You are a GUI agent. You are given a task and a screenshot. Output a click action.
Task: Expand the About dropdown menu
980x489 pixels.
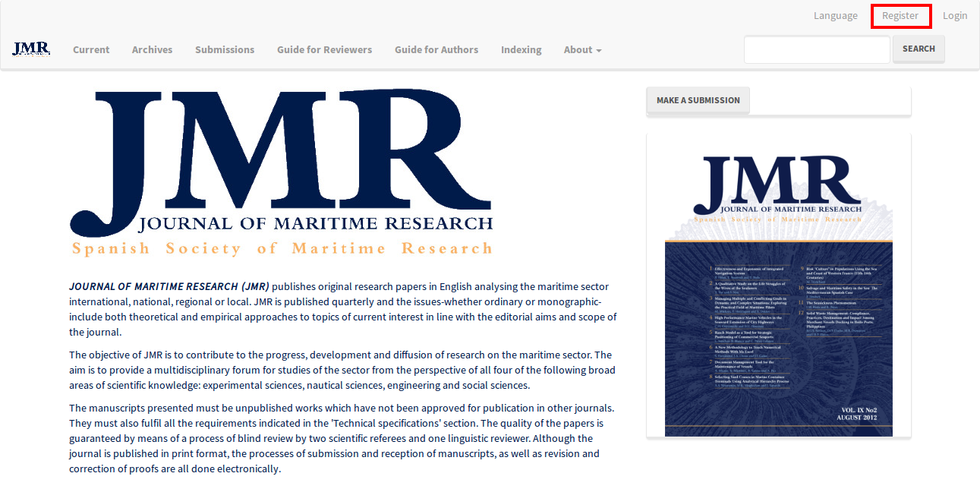click(582, 49)
